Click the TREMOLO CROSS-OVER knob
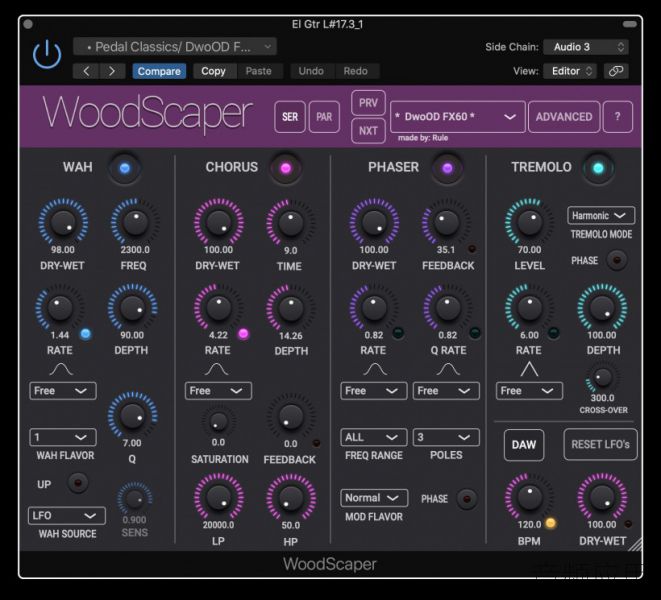The width and height of the screenshot is (661, 600). pyautogui.click(x=602, y=377)
